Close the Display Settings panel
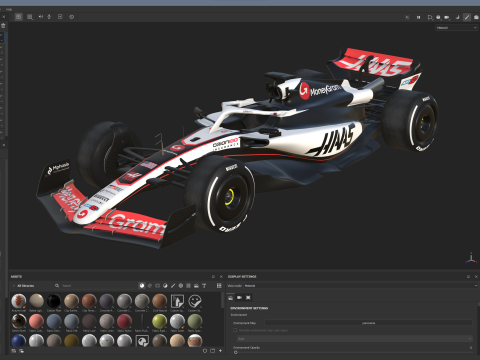Screen dimensions: 480x360 click(476, 277)
